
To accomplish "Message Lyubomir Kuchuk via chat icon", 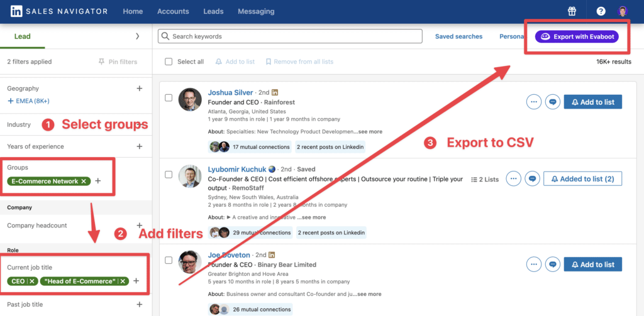I will coord(532,178).
